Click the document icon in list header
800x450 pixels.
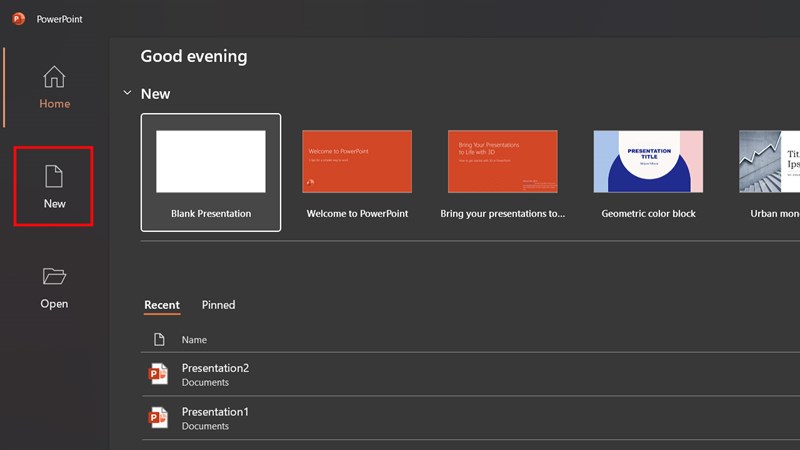point(158,340)
